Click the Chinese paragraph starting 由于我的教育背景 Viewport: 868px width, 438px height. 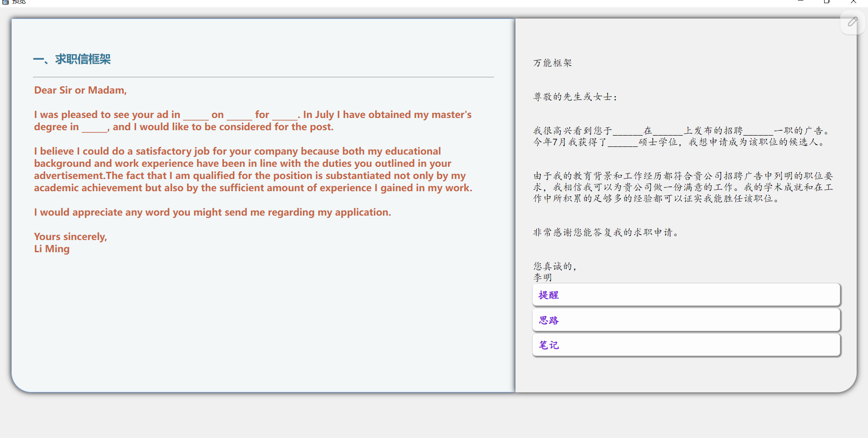click(x=683, y=187)
